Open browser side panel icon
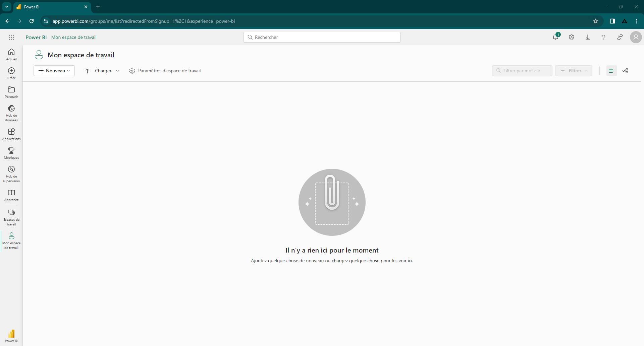This screenshot has height=346, width=644. (x=612, y=21)
